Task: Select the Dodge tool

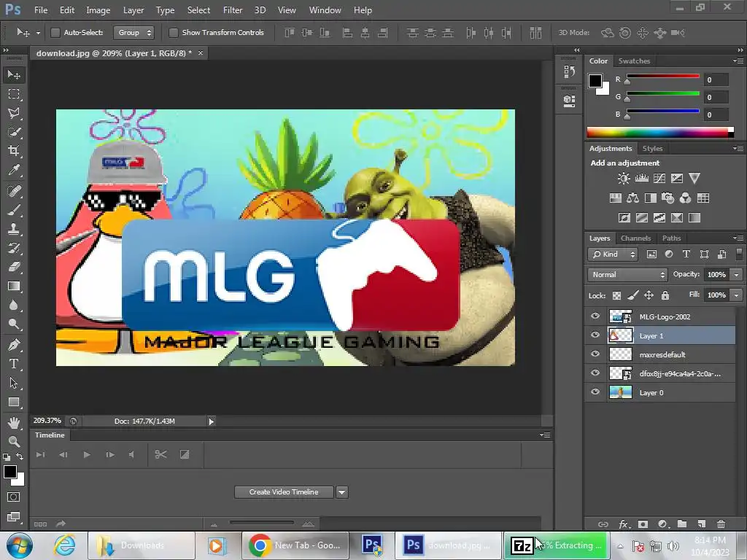Action: 14,324
